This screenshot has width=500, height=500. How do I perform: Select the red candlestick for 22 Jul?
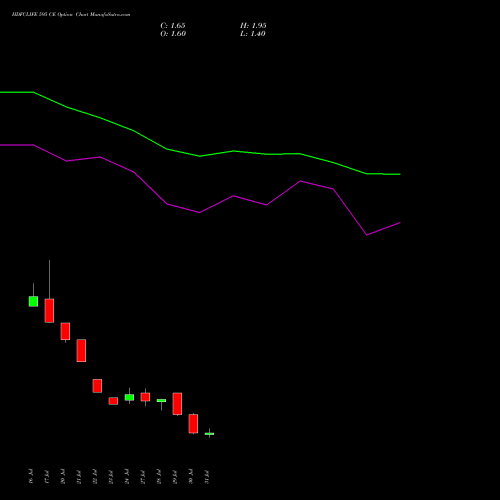click(x=97, y=386)
